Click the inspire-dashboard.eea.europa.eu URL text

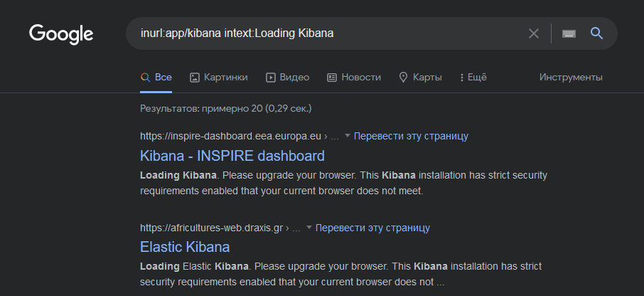[x=230, y=136]
